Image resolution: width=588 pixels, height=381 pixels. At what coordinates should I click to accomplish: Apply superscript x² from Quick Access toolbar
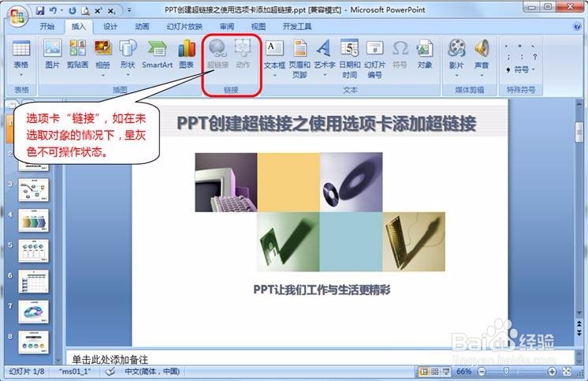[x=99, y=10]
